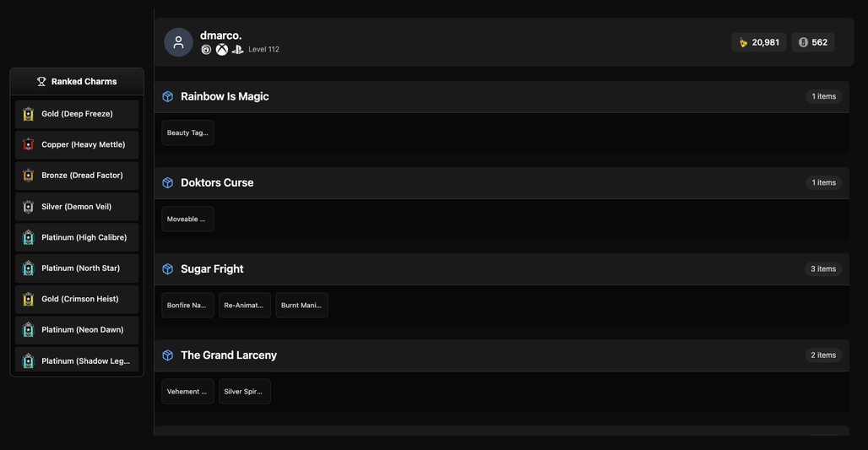Click the Ranked Charms trophy icon
868x450 pixels.
tap(41, 81)
